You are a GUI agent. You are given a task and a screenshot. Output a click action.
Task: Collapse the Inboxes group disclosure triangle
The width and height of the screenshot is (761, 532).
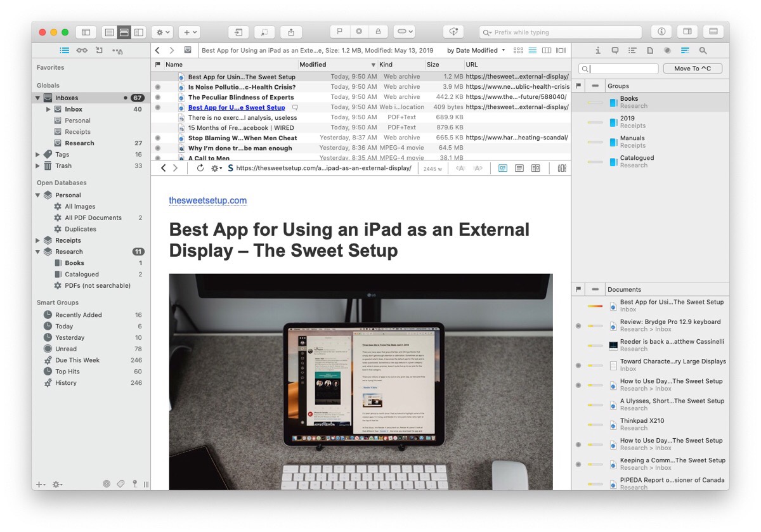point(38,98)
